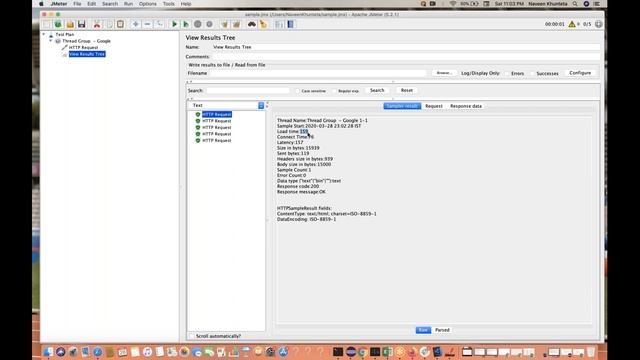Screen dimensions: 640x360
Task: Click the Cut scissors icon
Action: coord(97,24)
